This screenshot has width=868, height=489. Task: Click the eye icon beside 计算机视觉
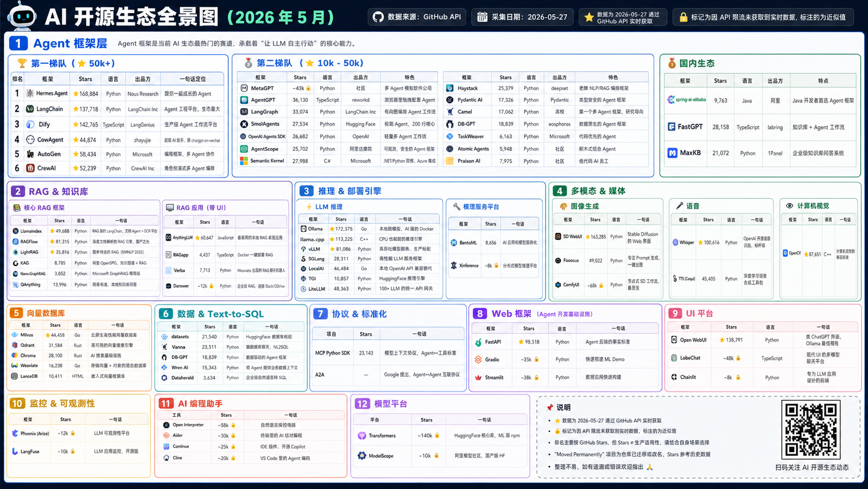(790, 206)
